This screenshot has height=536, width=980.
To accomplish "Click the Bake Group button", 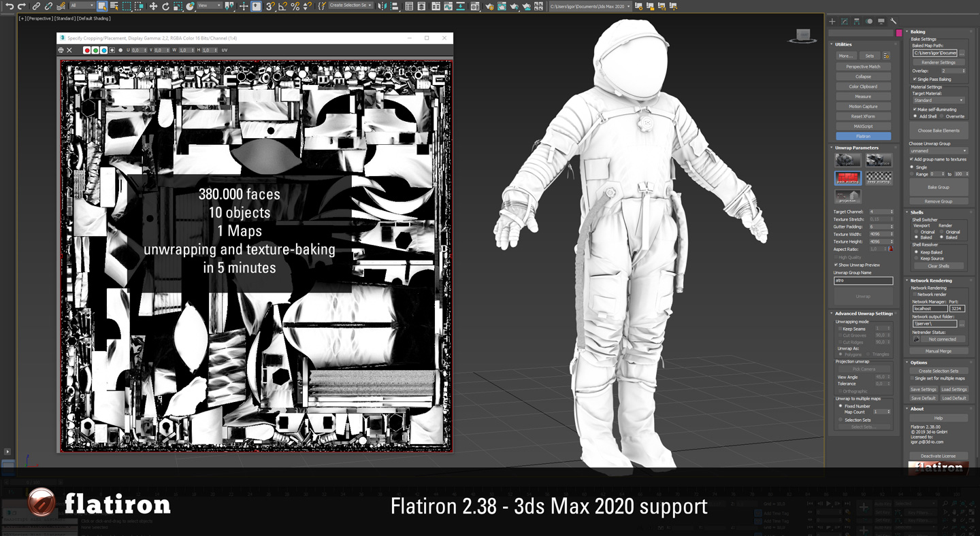I will (938, 187).
